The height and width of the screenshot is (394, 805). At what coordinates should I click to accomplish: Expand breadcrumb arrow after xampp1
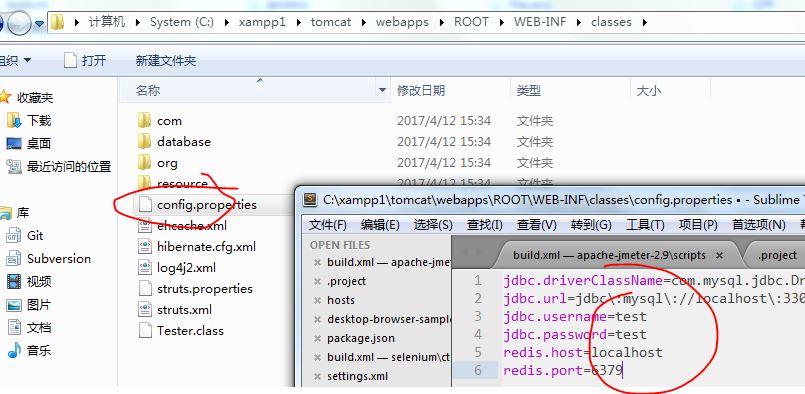pyautogui.click(x=298, y=22)
